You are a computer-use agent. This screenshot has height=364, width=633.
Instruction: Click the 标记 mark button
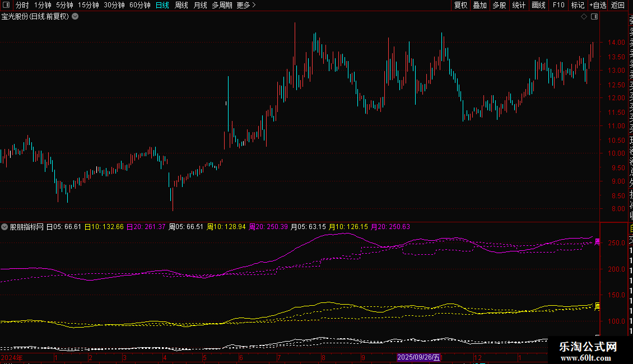click(x=578, y=5)
